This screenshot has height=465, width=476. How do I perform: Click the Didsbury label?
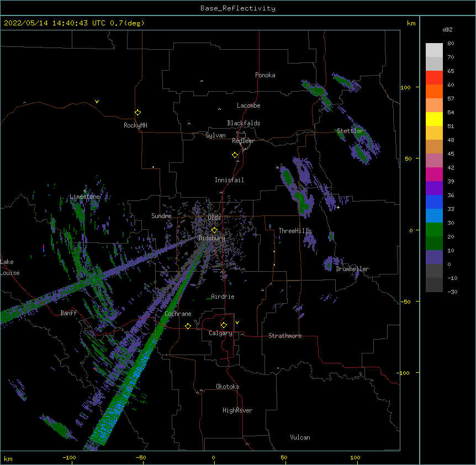(x=212, y=238)
